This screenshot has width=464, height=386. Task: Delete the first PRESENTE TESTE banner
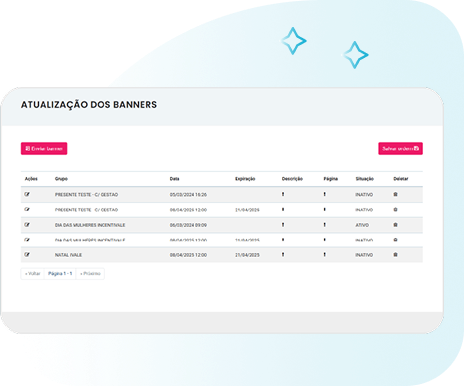395,194
